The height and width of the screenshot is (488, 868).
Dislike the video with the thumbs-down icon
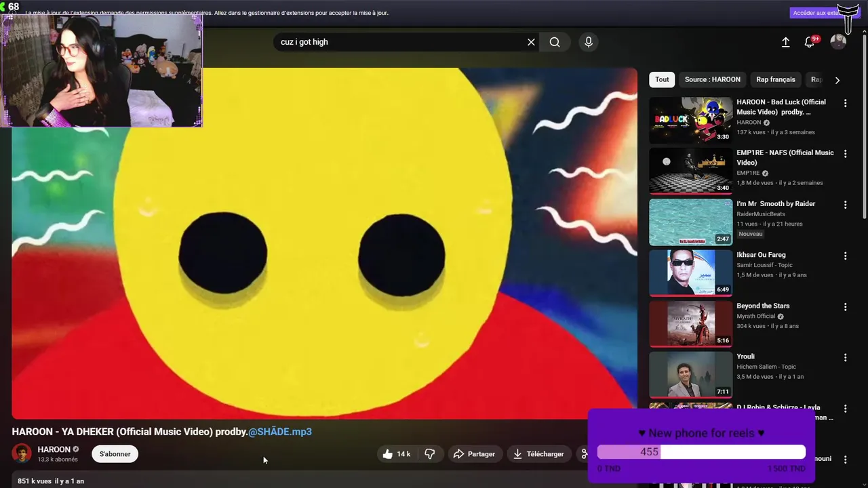pyautogui.click(x=430, y=454)
